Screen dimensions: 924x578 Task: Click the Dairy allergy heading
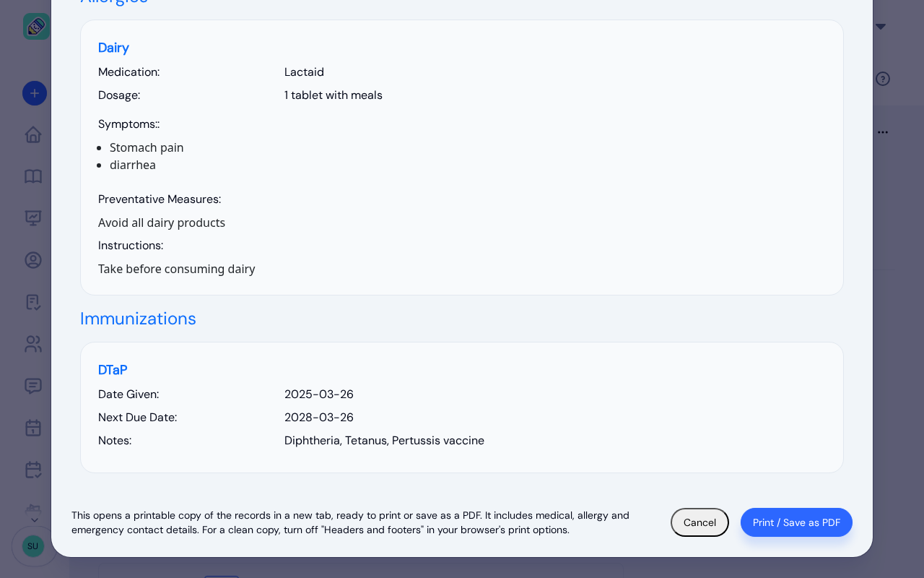click(113, 48)
